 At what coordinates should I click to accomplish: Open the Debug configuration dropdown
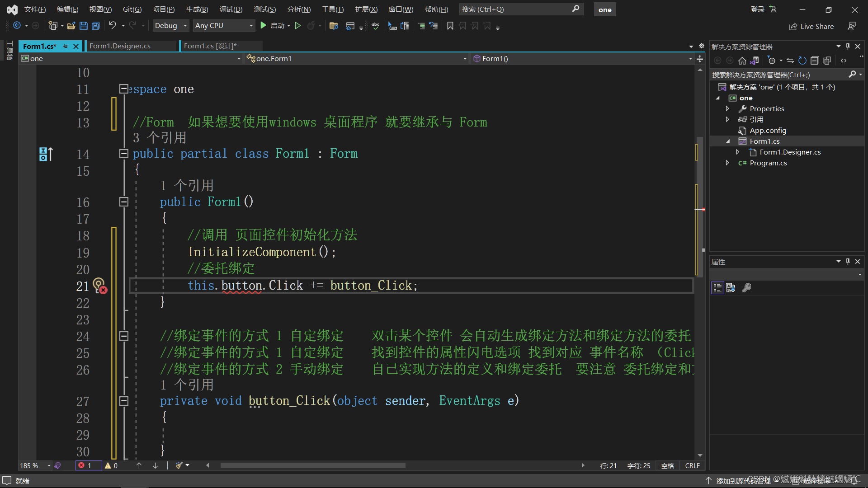(x=185, y=26)
